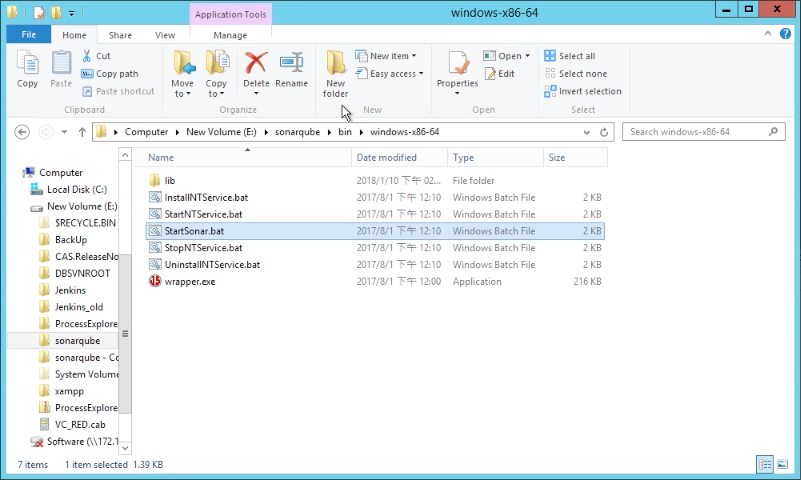Click the Copy ribbon icon
This screenshot has height=480, width=801.
pos(27,69)
